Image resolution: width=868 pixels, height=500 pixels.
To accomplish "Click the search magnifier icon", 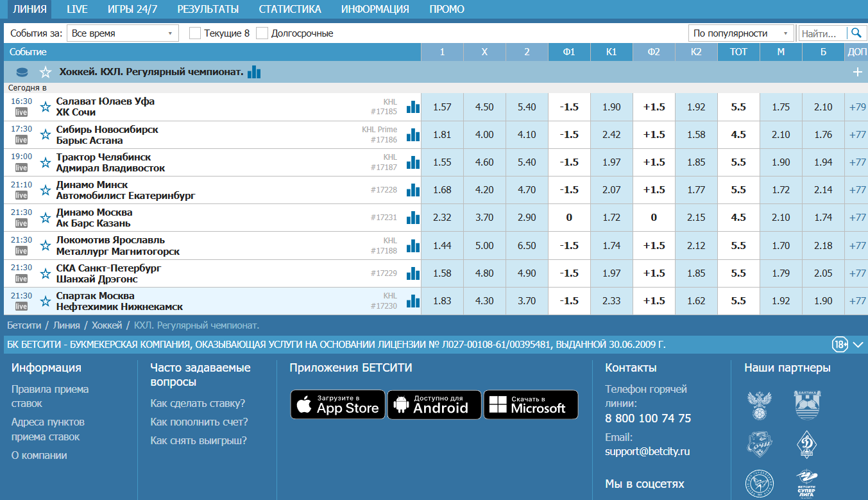I will [856, 33].
